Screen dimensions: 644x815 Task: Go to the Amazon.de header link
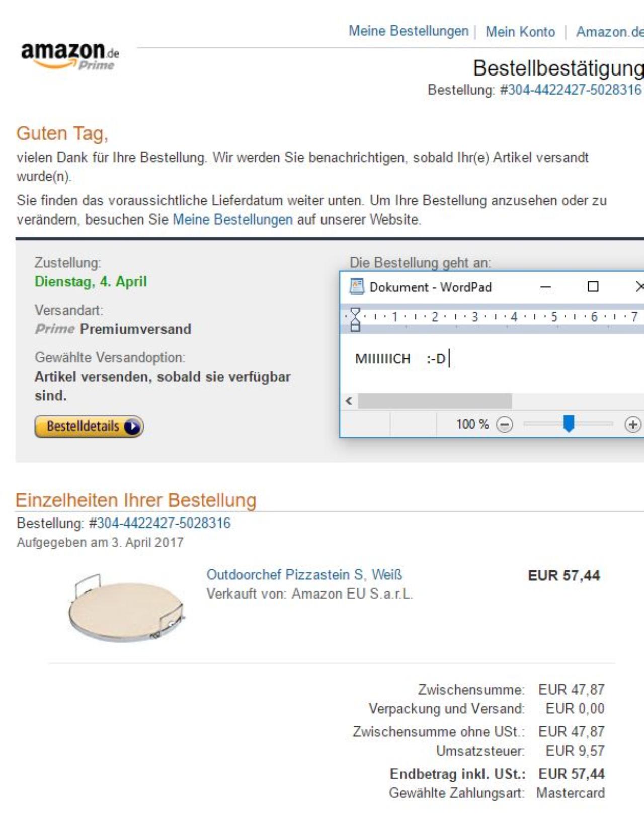[x=610, y=32]
